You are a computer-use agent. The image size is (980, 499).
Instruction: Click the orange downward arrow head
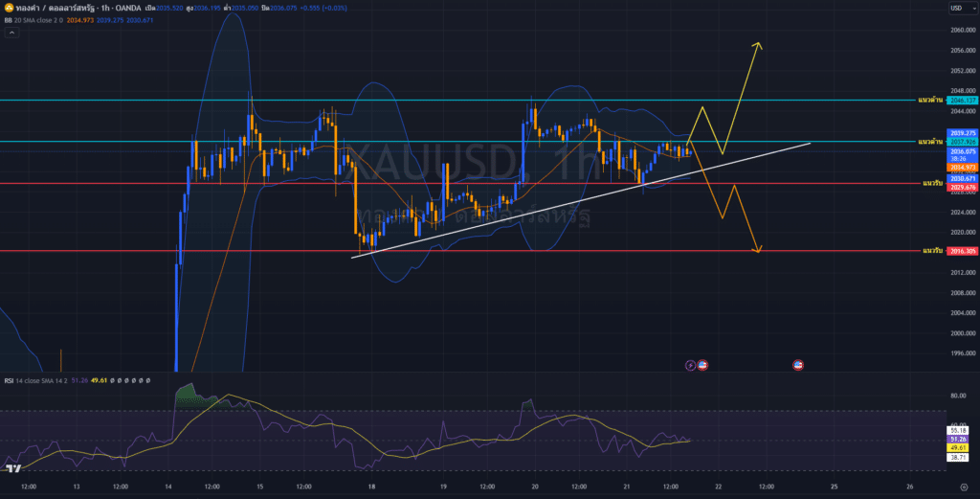point(757,250)
